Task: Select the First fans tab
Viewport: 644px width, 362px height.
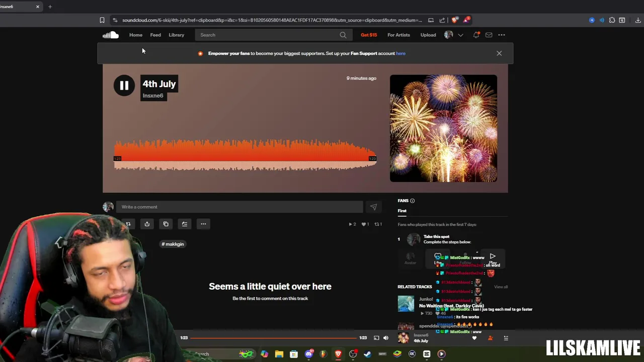Action: (402, 211)
